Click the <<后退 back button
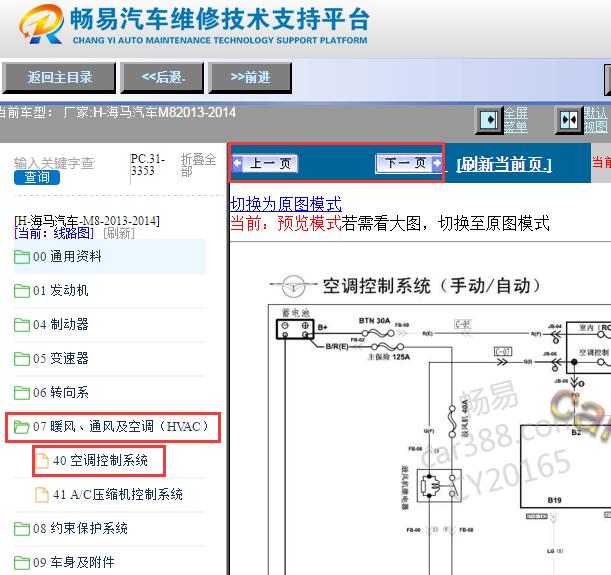 tap(162, 78)
